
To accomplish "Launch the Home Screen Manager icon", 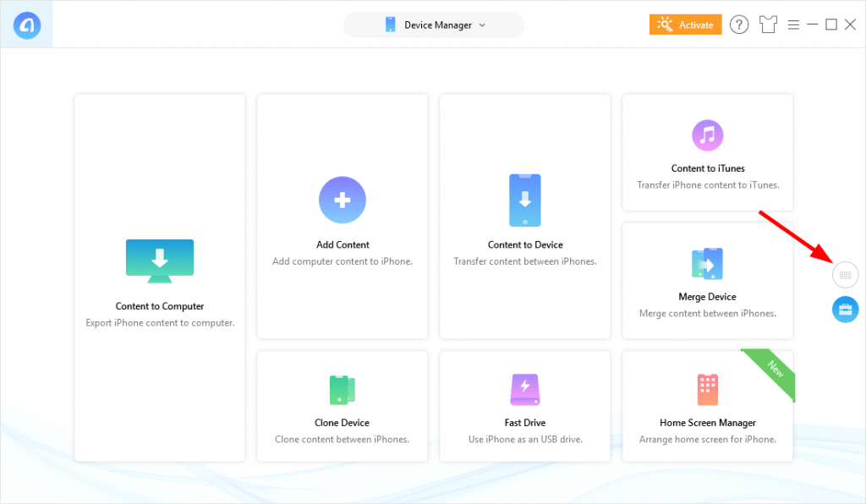I will [x=708, y=389].
